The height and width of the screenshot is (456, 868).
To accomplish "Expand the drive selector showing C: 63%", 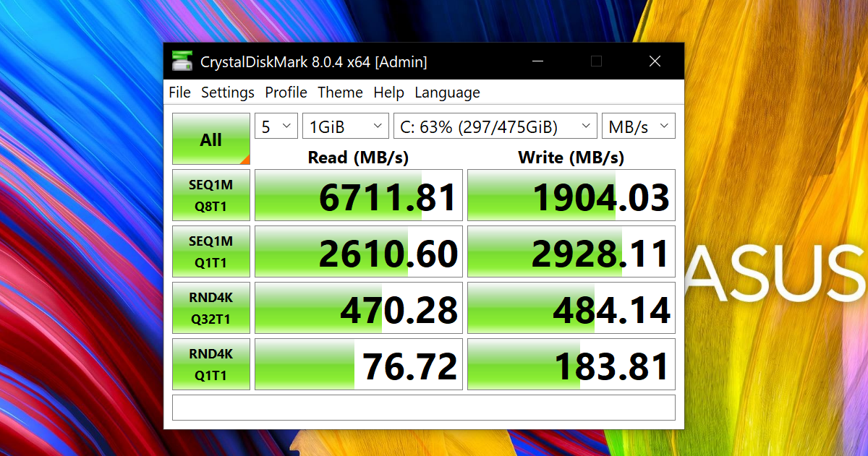I will pyautogui.click(x=495, y=126).
